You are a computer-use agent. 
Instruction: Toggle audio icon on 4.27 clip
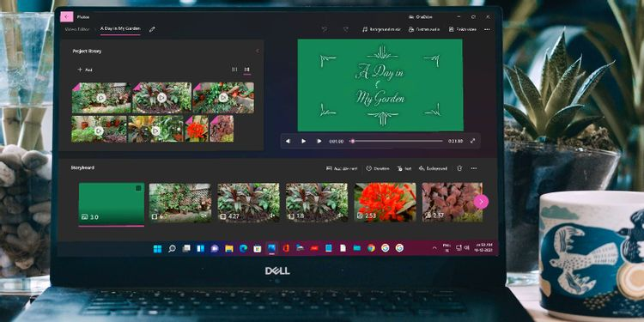pyautogui.click(x=272, y=216)
